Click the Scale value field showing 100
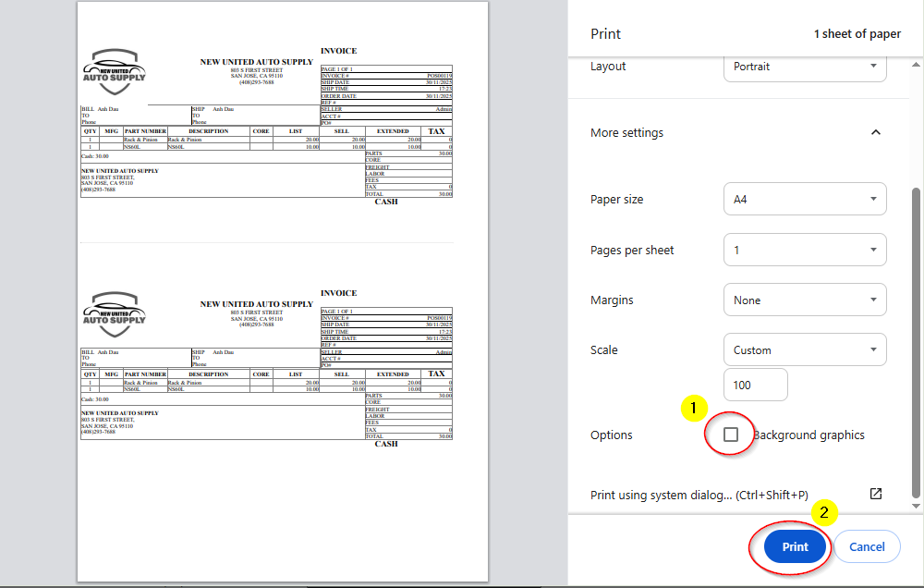This screenshot has height=588, width=924. click(755, 385)
